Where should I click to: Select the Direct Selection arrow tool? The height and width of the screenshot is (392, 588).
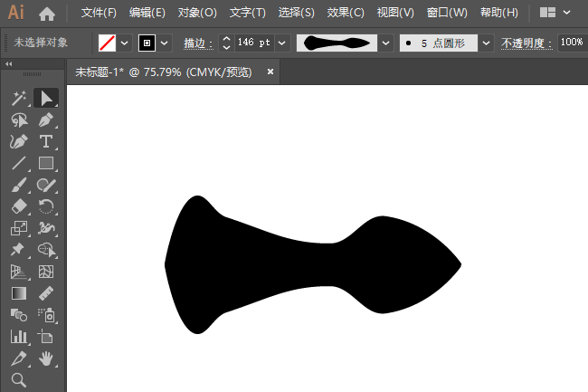pyautogui.click(x=46, y=99)
